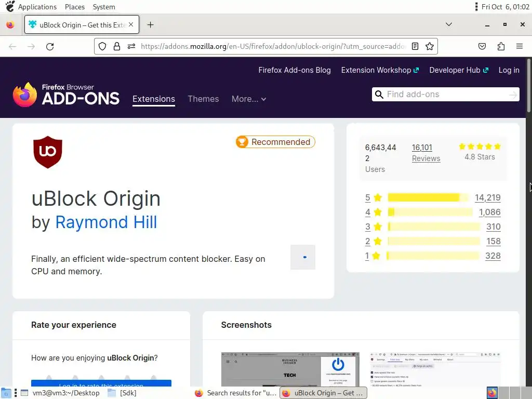
Task: Click the Firefox View pinned icon
Action: [x=10, y=25]
